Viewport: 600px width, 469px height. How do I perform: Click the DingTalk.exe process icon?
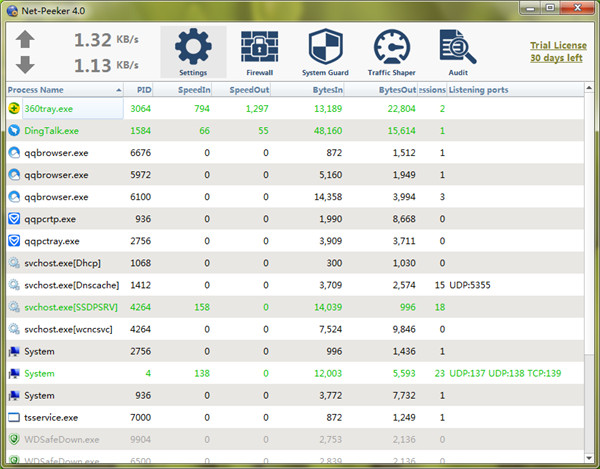pyautogui.click(x=14, y=130)
